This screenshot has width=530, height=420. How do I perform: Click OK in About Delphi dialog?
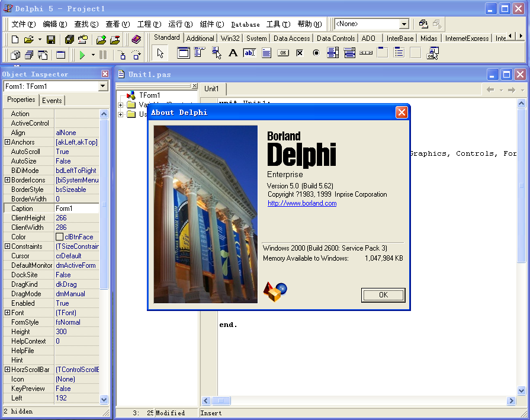[383, 295]
